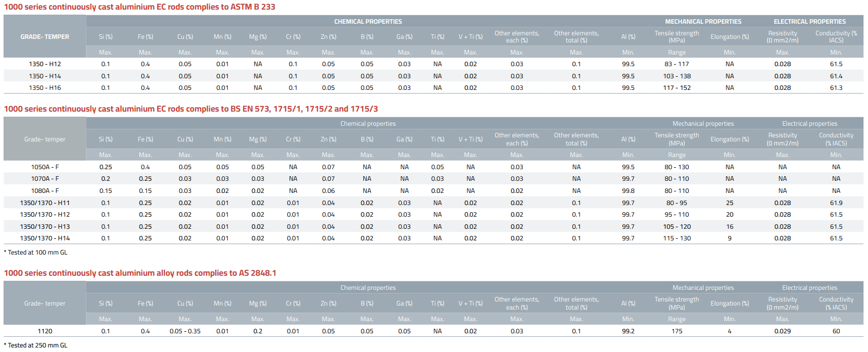
Task: Click the elongation value 25
Action: [730, 203]
